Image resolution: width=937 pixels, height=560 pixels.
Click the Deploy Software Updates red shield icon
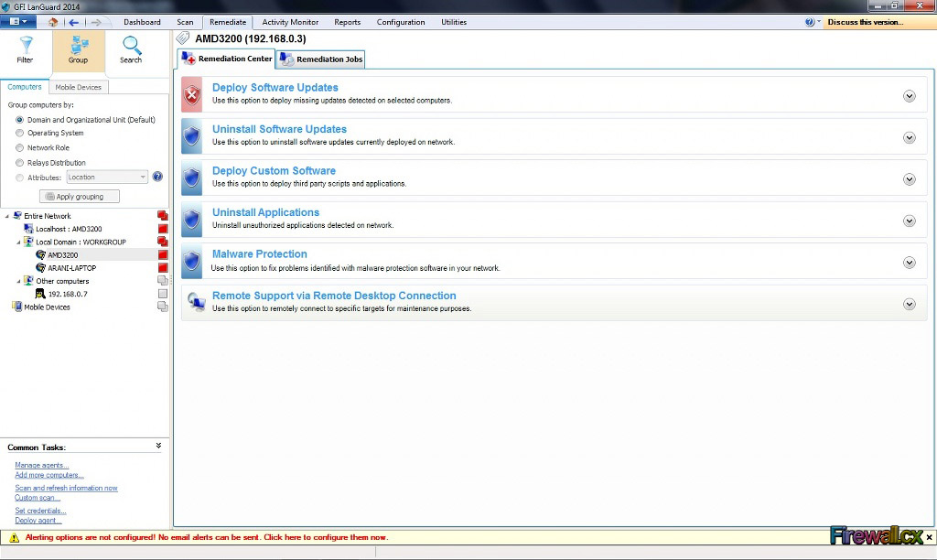[192, 94]
